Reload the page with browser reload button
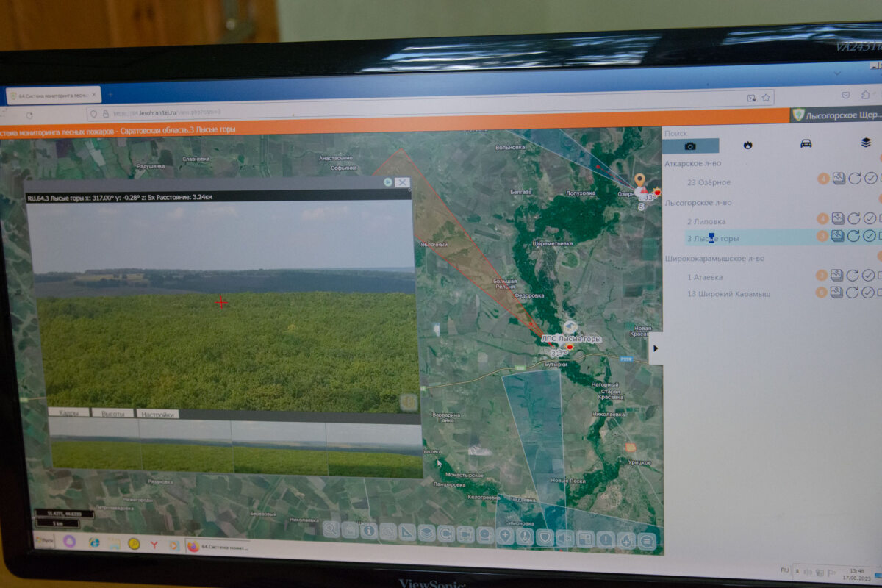Image resolution: width=882 pixels, height=588 pixels. pyautogui.click(x=29, y=115)
